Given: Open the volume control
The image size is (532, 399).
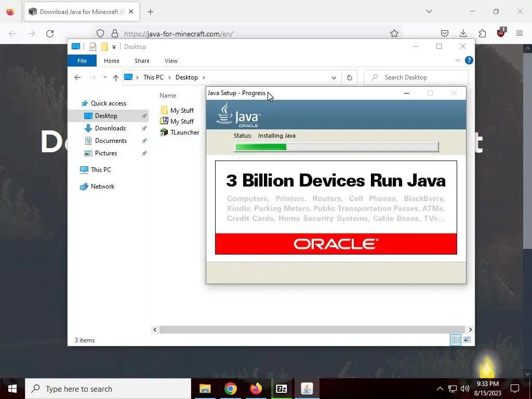Looking at the screenshot, I should [465, 389].
